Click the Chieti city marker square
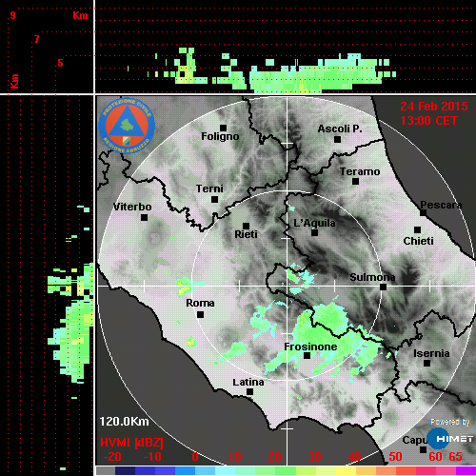 point(418,229)
